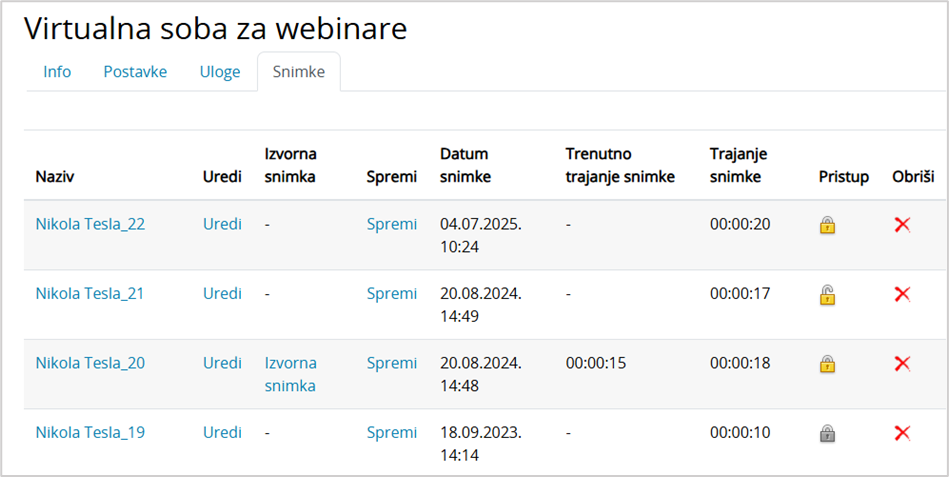Click the duration 00:00:10

point(740,432)
